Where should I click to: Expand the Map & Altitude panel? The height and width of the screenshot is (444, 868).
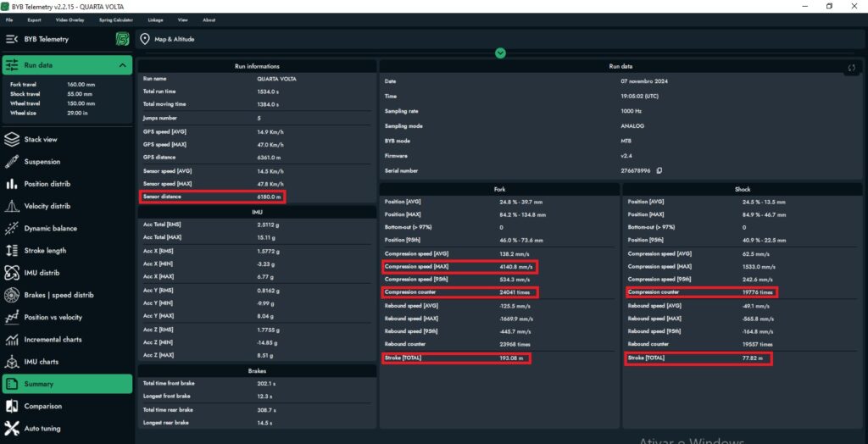coord(500,53)
